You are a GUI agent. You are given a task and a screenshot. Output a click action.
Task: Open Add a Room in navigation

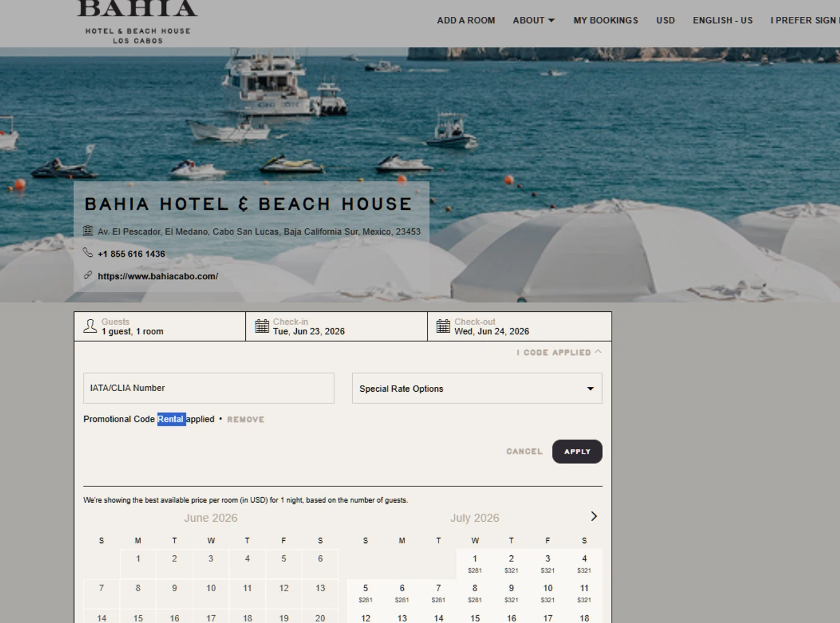tap(466, 20)
